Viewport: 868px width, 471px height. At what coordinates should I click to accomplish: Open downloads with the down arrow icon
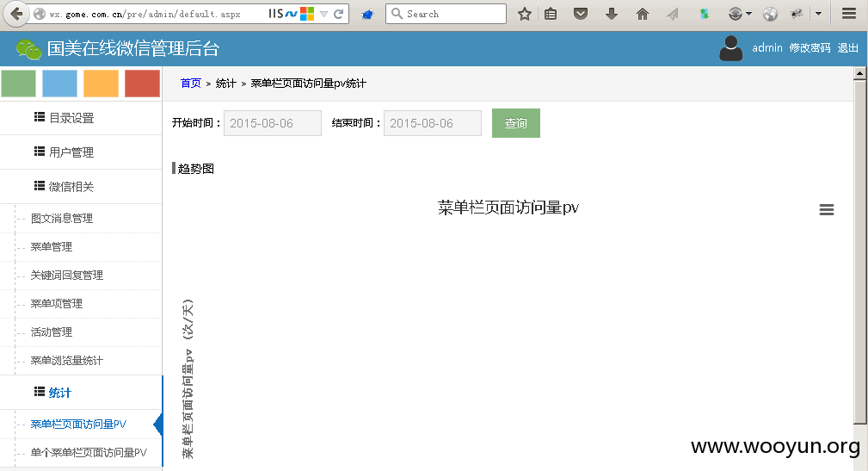[611, 14]
